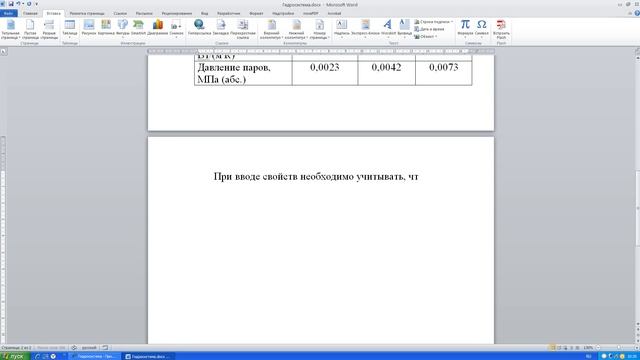Screen dimensions: 640x360
Task: Click the table cell containing 0,0042
Action: point(387,73)
